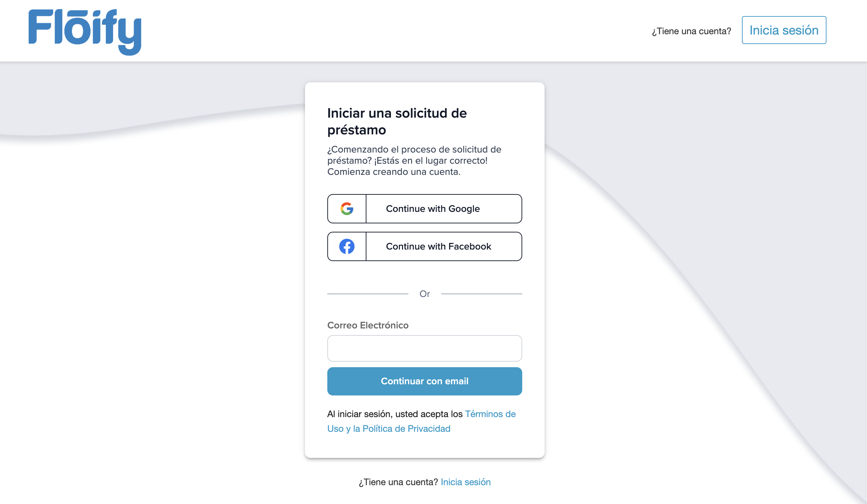The width and height of the screenshot is (867, 504).
Task: Click the Iniciar una solicitud de préstamo heading
Action: [397, 113]
